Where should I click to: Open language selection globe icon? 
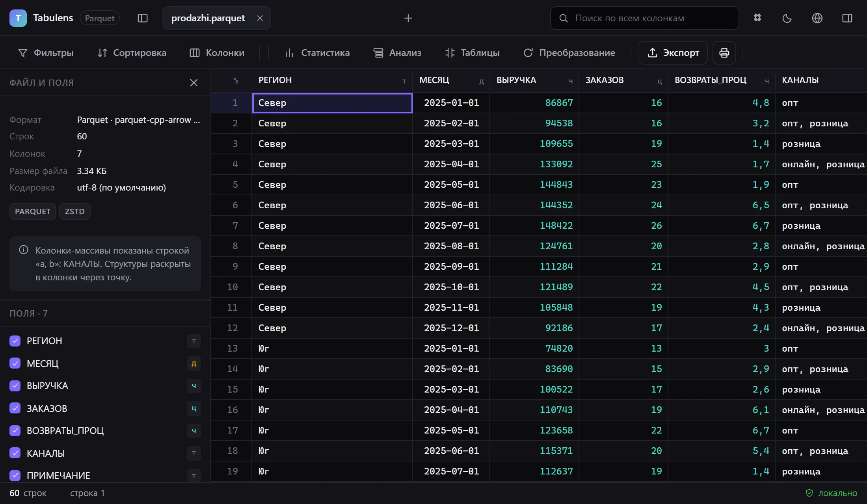click(x=817, y=18)
